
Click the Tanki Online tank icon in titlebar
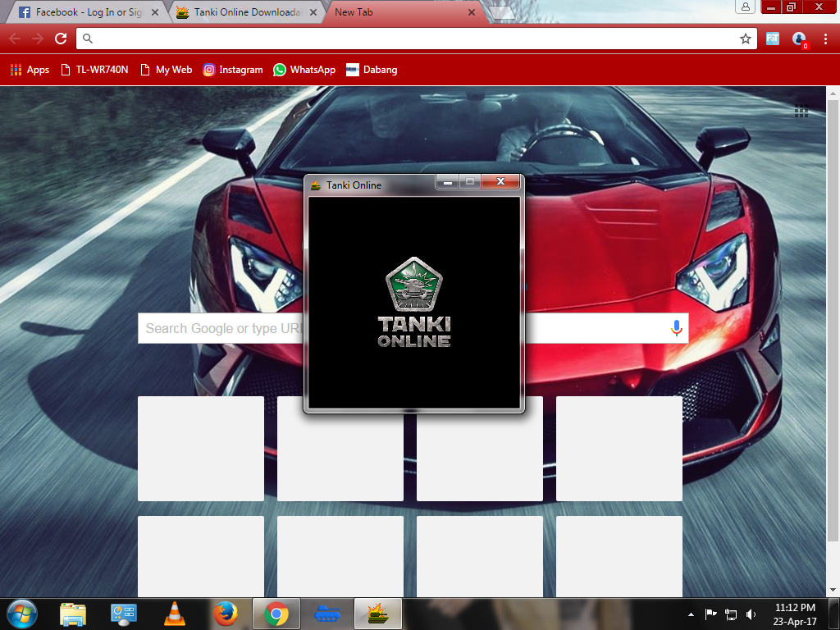tap(317, 185)
